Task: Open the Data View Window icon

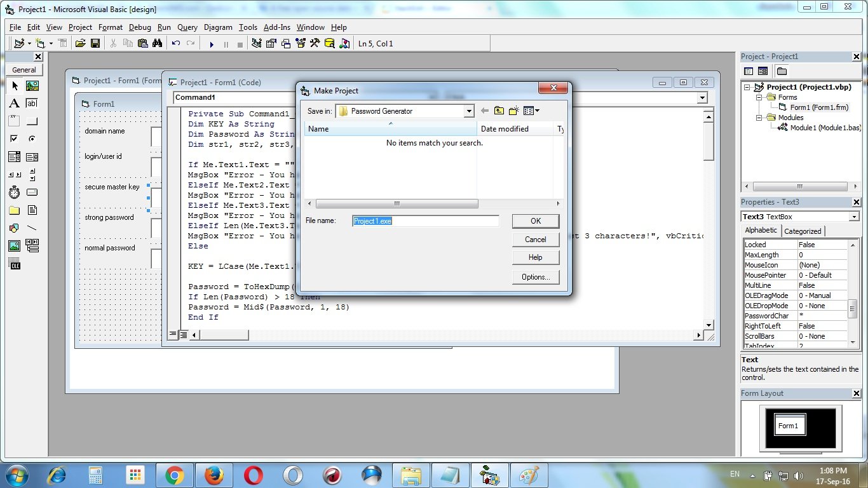Action: pos(329,43)
